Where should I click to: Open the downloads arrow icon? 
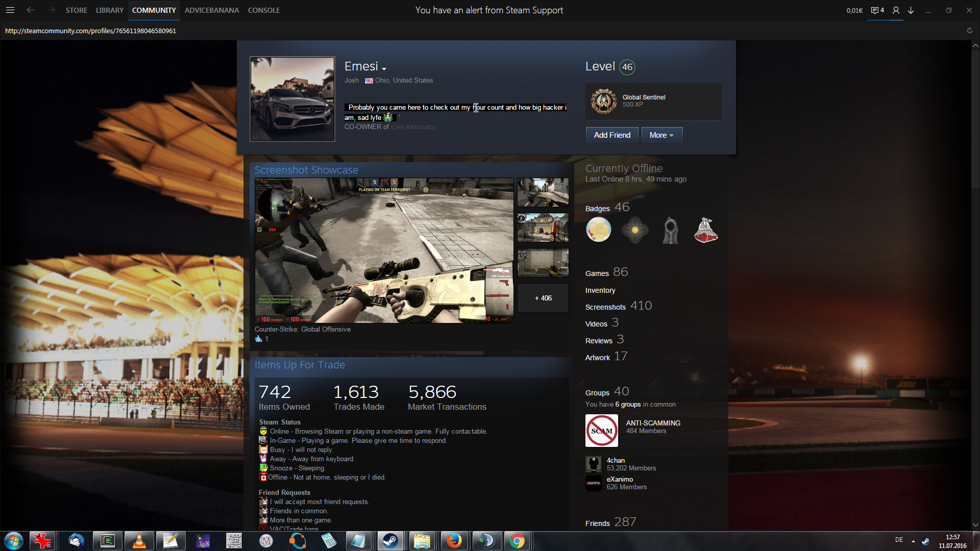(x=911, y=10)
